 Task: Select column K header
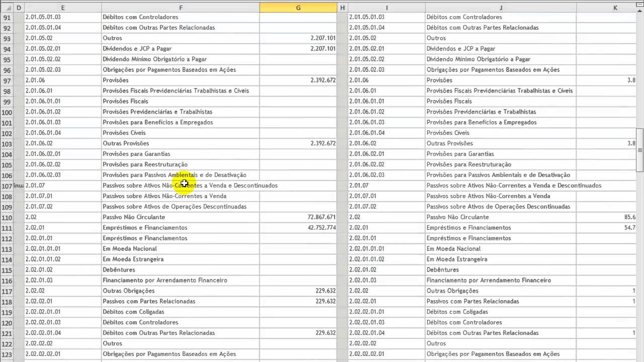point(615,8)
